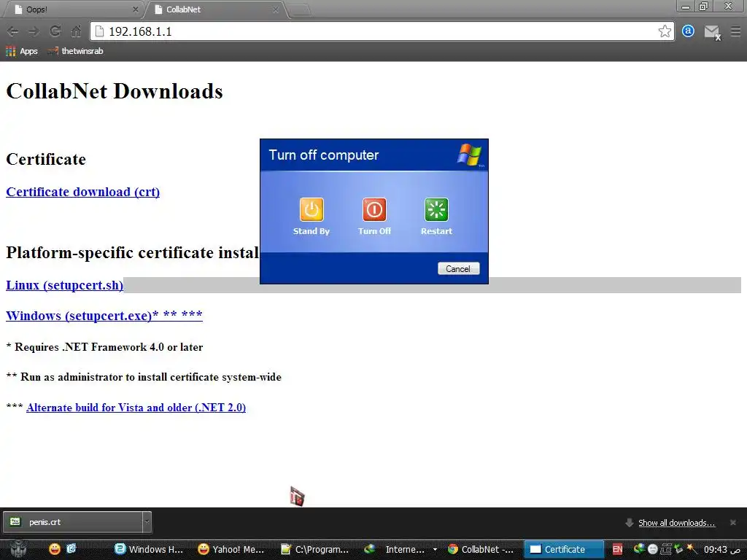
Task: Go back in browser history
Action: coord(13,31)
